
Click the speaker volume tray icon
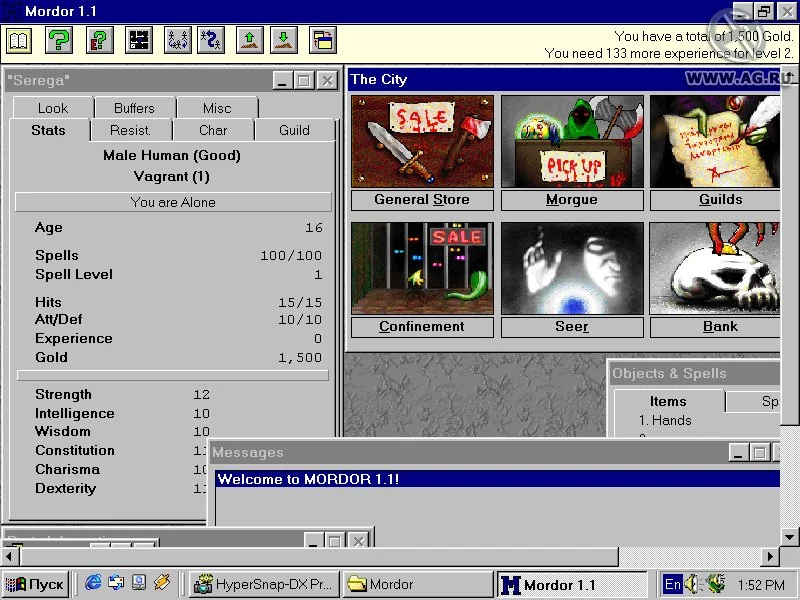coord(691,584)
